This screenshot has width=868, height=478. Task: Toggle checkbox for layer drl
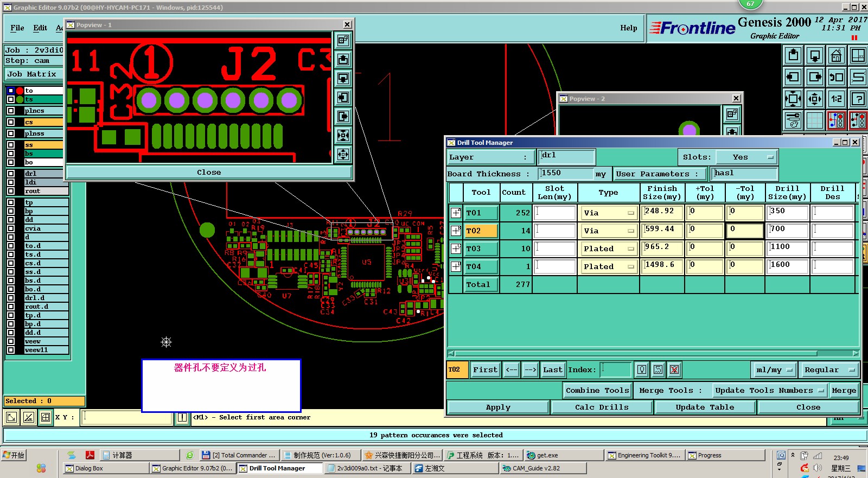point(11,174)
